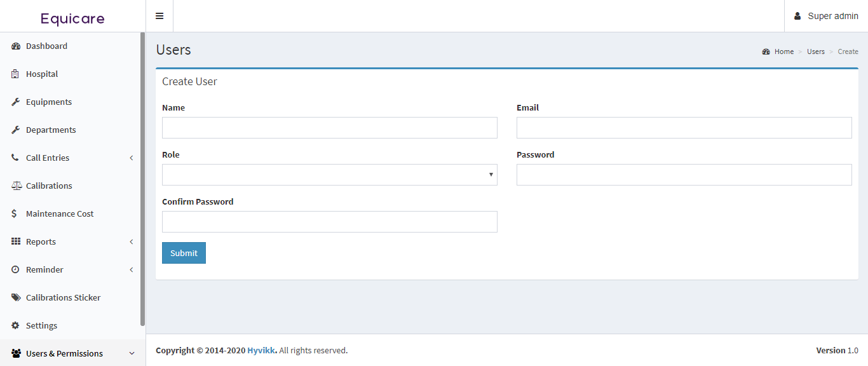Click the Hospital building icon in sidebar
The width and height of the screenshot is (868, 366).
pyautogui.click(x=15, y=74)
